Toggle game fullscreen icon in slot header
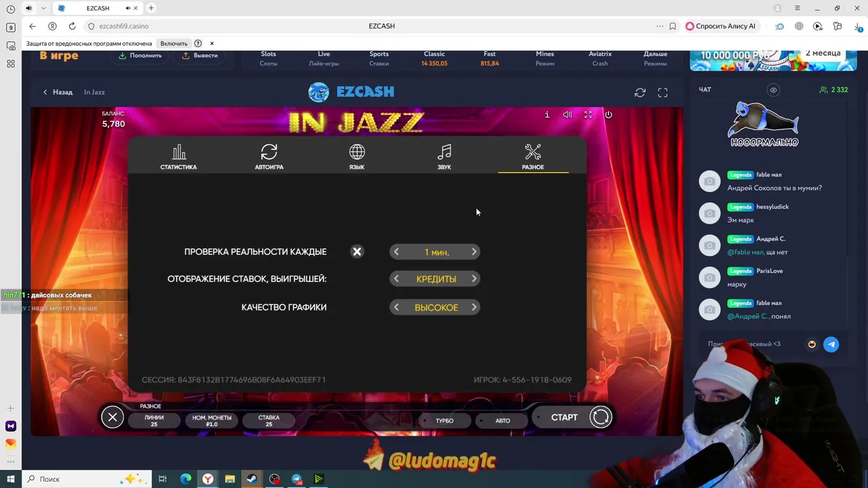 (588, 115)
